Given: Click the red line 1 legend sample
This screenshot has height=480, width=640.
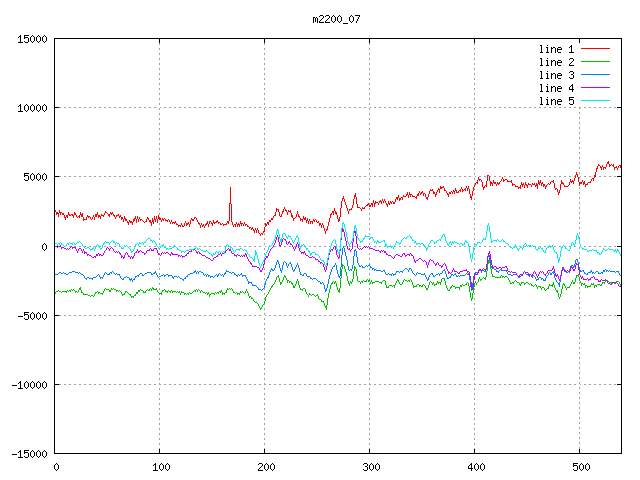Looking at the screenshot, I should click(x=595, y=49).
